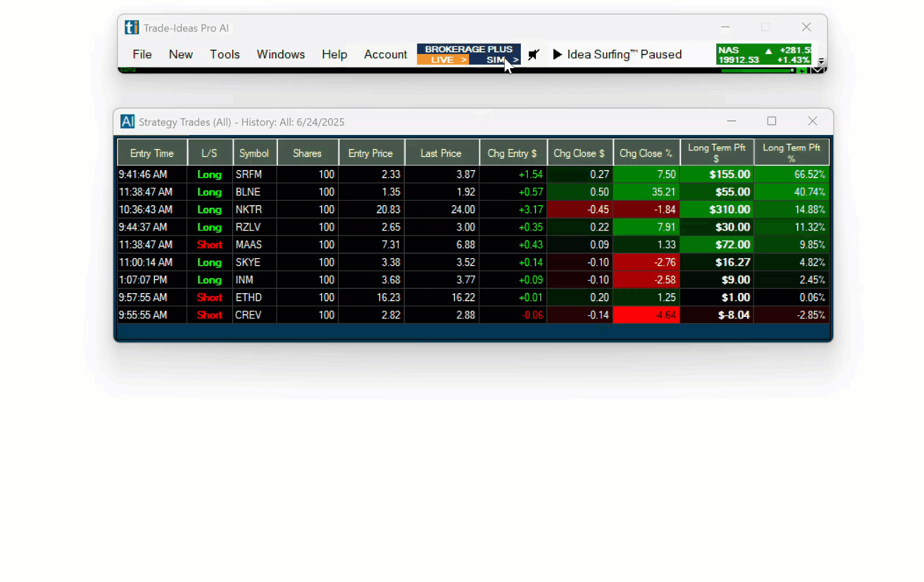924x582 pixels.
Task: Open the Windows menu
Action: pos(281,55)
